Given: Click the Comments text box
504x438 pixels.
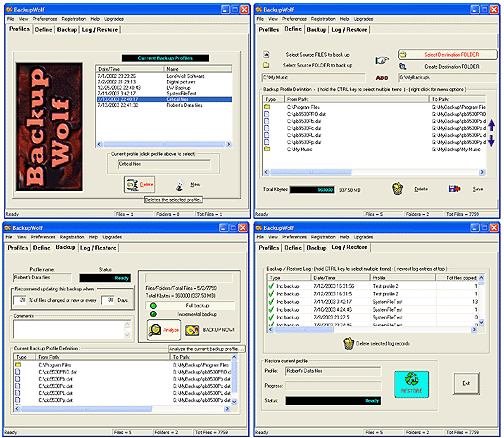Looking at the screenshot, I should (x=72, y=330).
